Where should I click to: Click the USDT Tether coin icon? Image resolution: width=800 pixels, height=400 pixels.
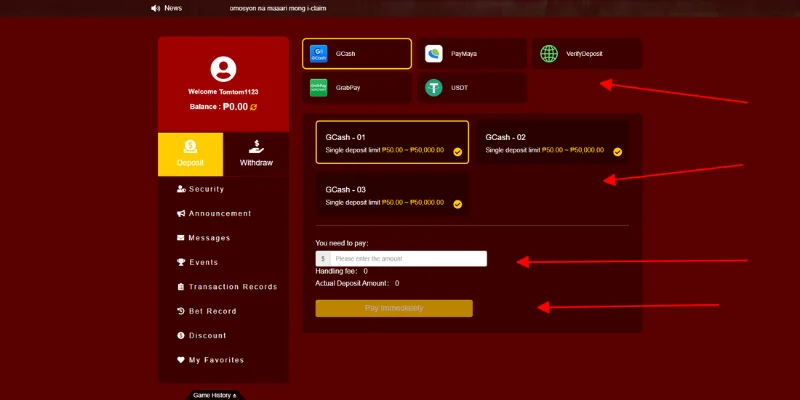[x=434, y=88]
